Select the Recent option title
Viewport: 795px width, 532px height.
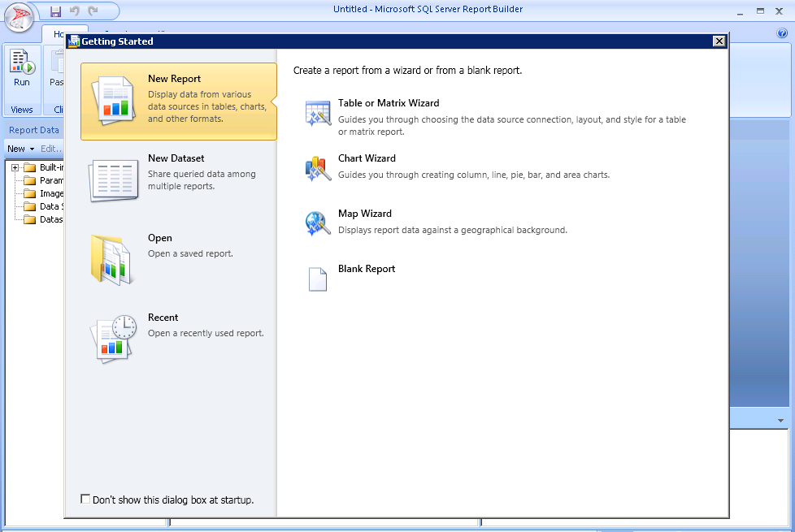163,318
